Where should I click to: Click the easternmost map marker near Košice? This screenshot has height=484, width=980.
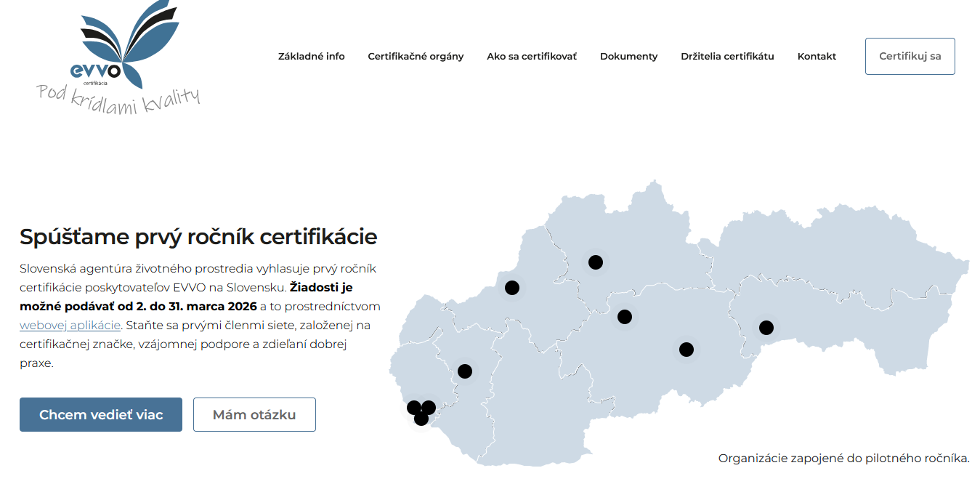tap(766, 328)
